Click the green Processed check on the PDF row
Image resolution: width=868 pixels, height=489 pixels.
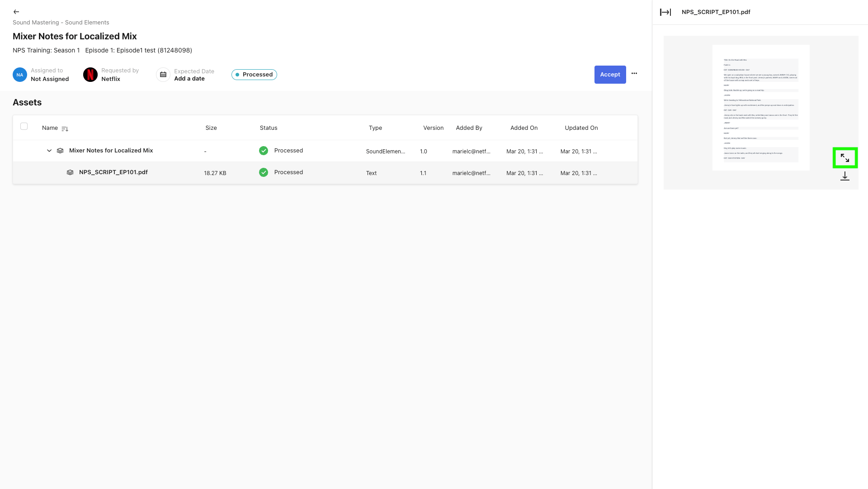point(263,172)
